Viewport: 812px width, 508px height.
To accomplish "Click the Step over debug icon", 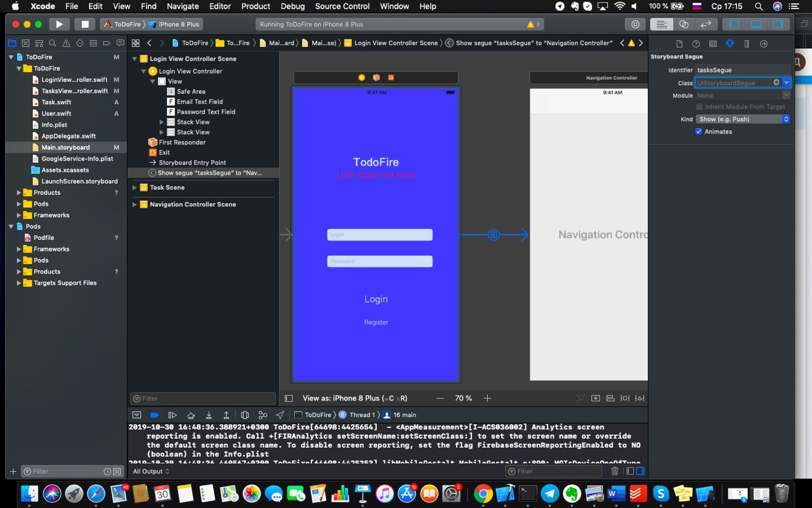I will click(x=190, y=415).
